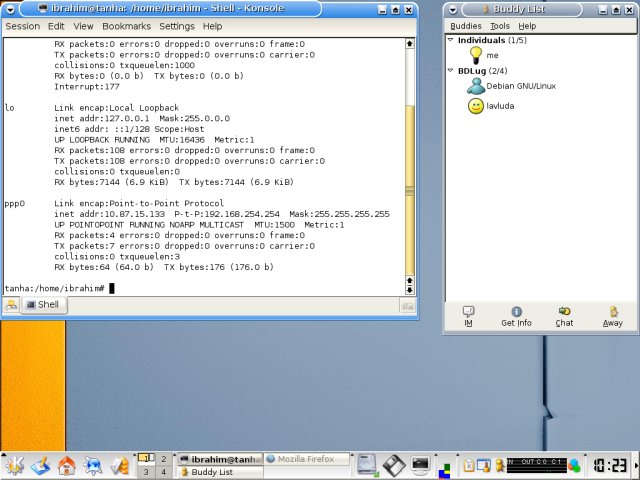The width and height of the screenshot is (640, 480).
Task: Open Settings menu in Konsole
Action: (x=177, y=26)
